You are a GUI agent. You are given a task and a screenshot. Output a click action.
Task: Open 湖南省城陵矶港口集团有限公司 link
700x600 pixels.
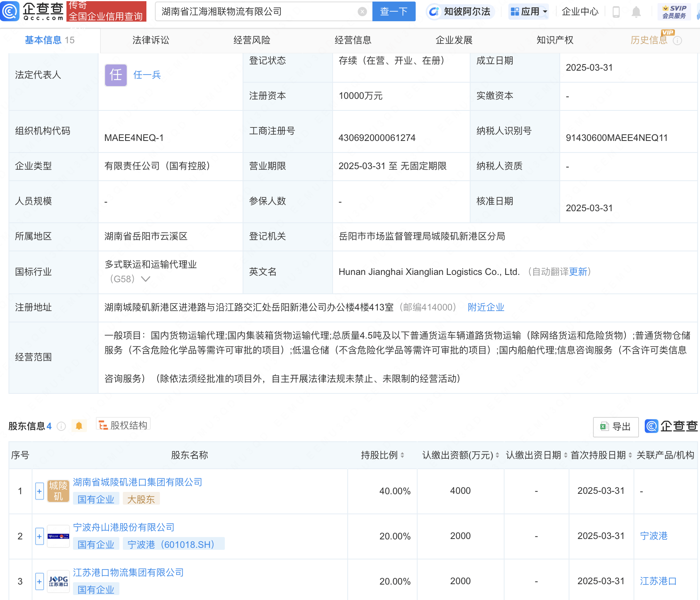[138, 482]
